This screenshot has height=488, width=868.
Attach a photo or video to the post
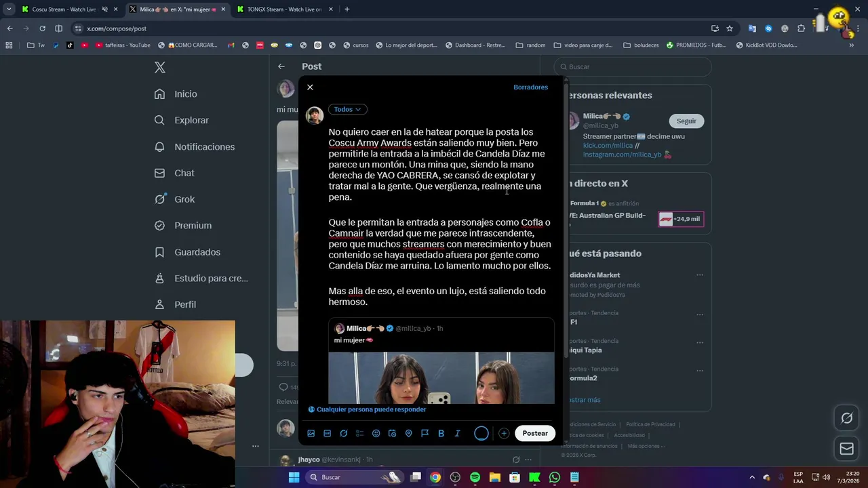[x=311, y=433]
